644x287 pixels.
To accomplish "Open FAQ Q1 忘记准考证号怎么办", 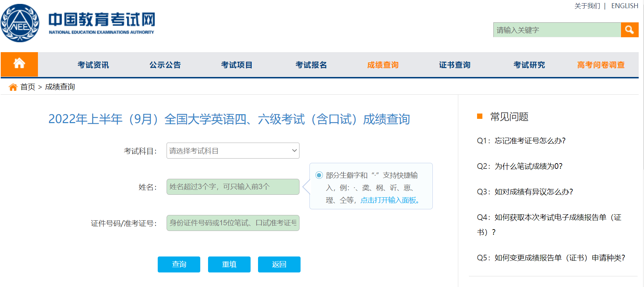I will [x=521, y=141].
